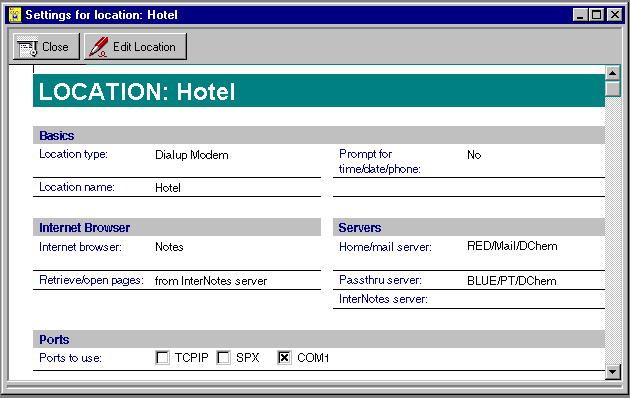Click the Passthru server label
Screen dimensions: 630x398
(380, 280)
